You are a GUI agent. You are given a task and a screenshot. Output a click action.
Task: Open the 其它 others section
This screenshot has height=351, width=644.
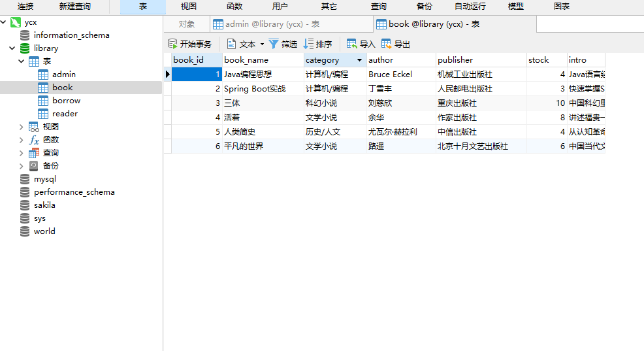click(x=329, y=7)
